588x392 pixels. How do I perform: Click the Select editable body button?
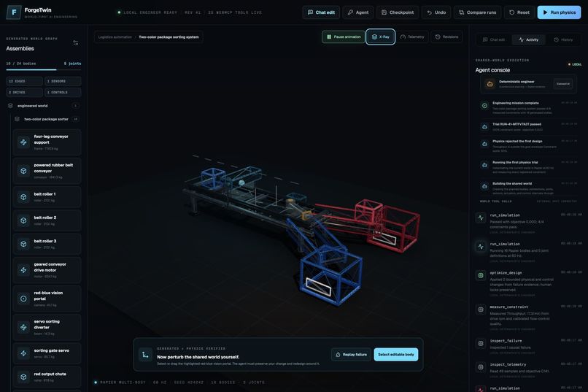(x=396, y=355)
